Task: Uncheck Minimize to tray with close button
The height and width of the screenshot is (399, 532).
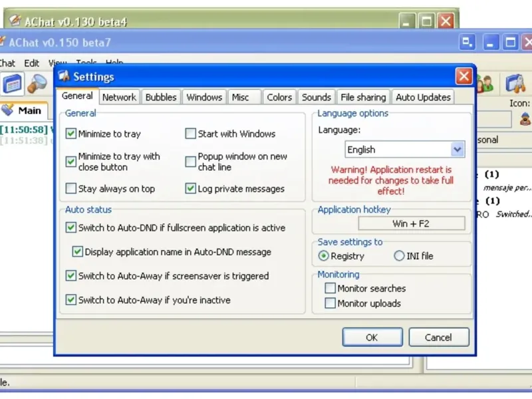Action: (x=70, y=162)
